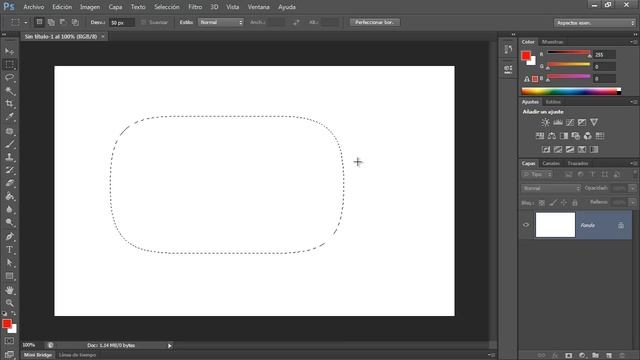
Task: Select the Crop tool
Action: point(9,104)
